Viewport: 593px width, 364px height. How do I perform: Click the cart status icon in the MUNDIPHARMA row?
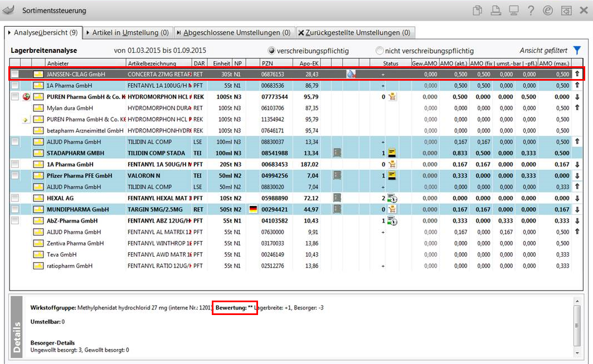pyautogui.click(x=392, y=209)
